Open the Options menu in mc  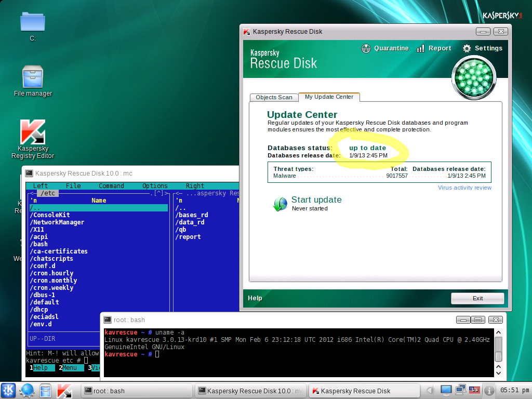tap(155, 186)
